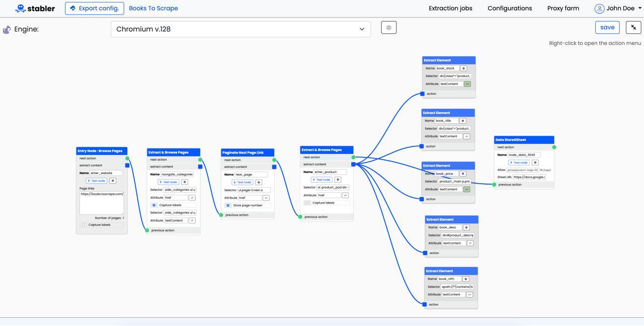Open the Chromium v.128 engine dropdown

click(240, 29)
